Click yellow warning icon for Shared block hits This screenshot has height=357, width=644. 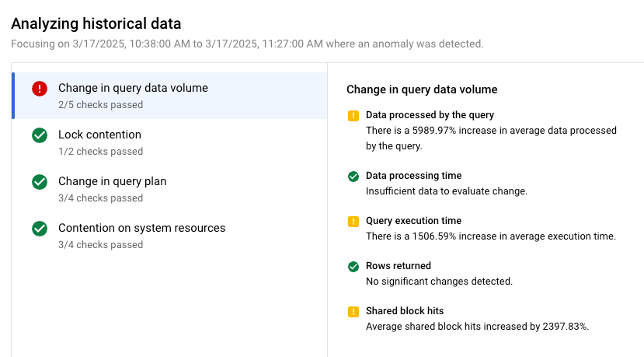point(353,312)
